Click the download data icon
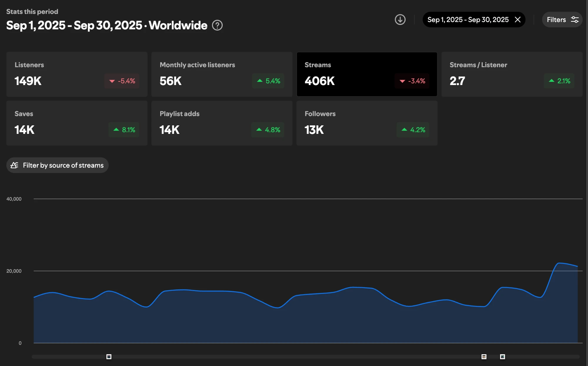The width and height of the screenshot is (588, 366). pos(400,20)
